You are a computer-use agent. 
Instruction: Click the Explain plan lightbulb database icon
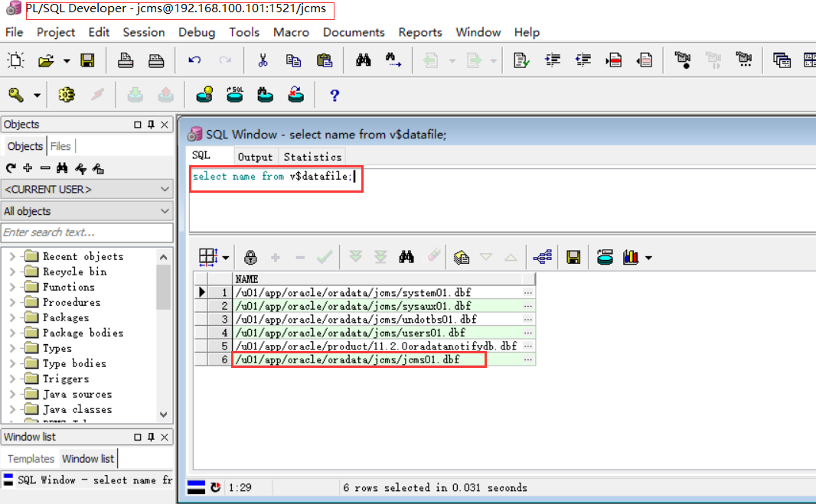205,95
